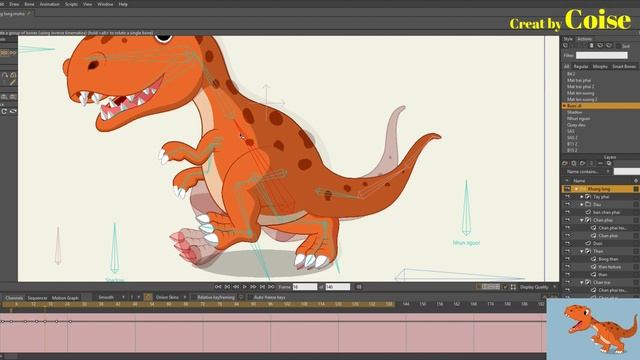Screen dimensions: 640x360
Task: Click the rewind to start button
Action: click(x=218, y=287)
